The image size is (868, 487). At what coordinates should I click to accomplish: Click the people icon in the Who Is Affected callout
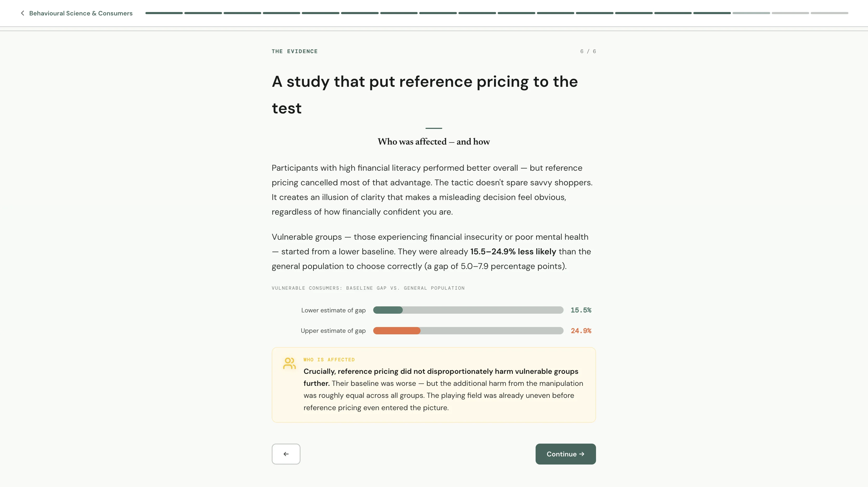click(289, 363)
